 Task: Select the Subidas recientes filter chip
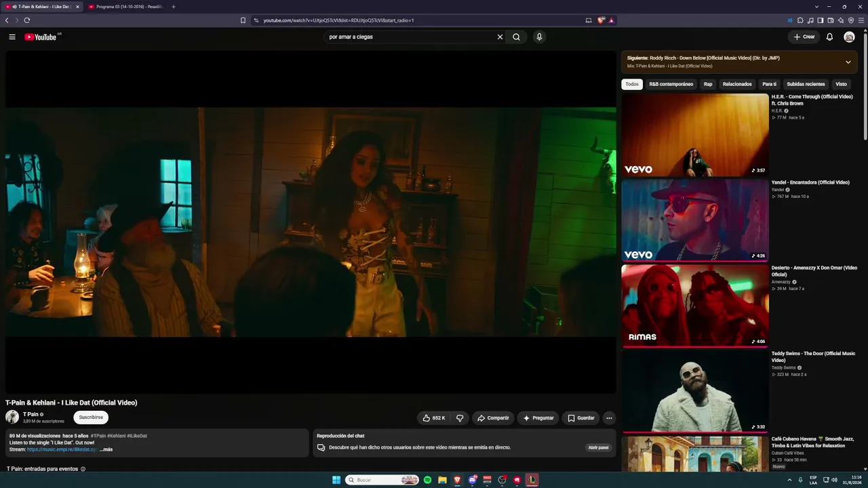pos(806,84)
